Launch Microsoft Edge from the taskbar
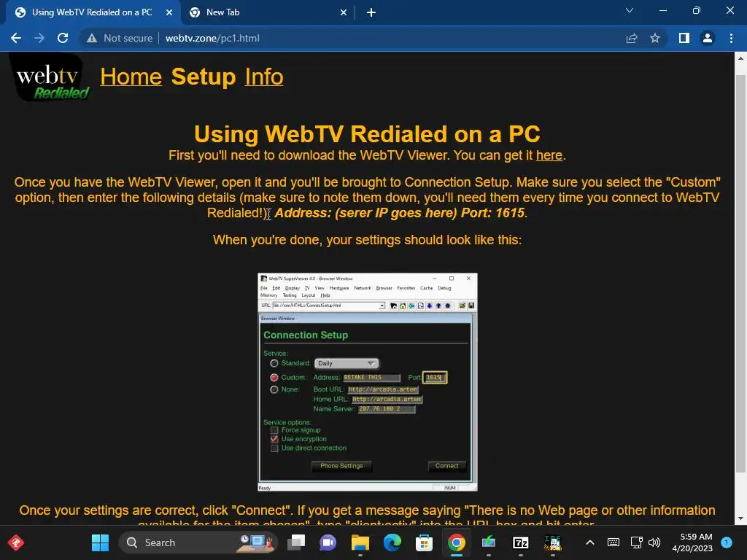The height and width of the screenshot is (560, 747). (392, 542)
